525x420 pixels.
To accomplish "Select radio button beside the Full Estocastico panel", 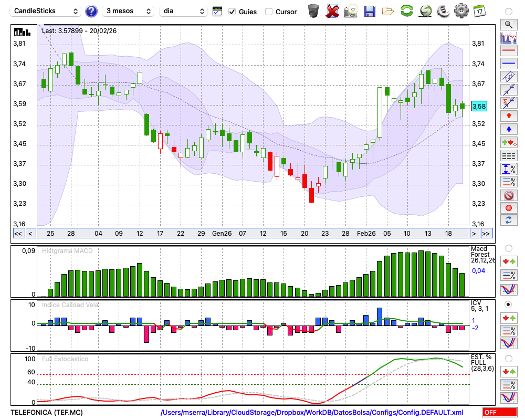I will pos(508,359).
